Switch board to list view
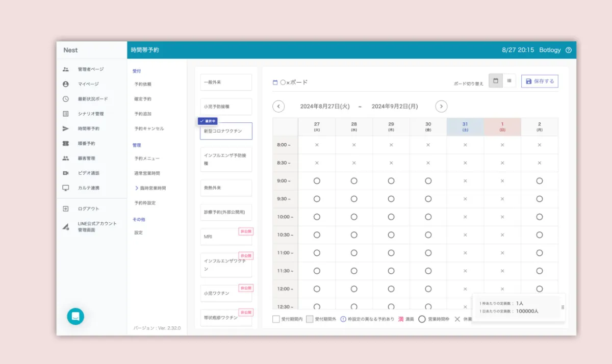The width and height of the screenshot is (612, 364). tap(509, 81)
